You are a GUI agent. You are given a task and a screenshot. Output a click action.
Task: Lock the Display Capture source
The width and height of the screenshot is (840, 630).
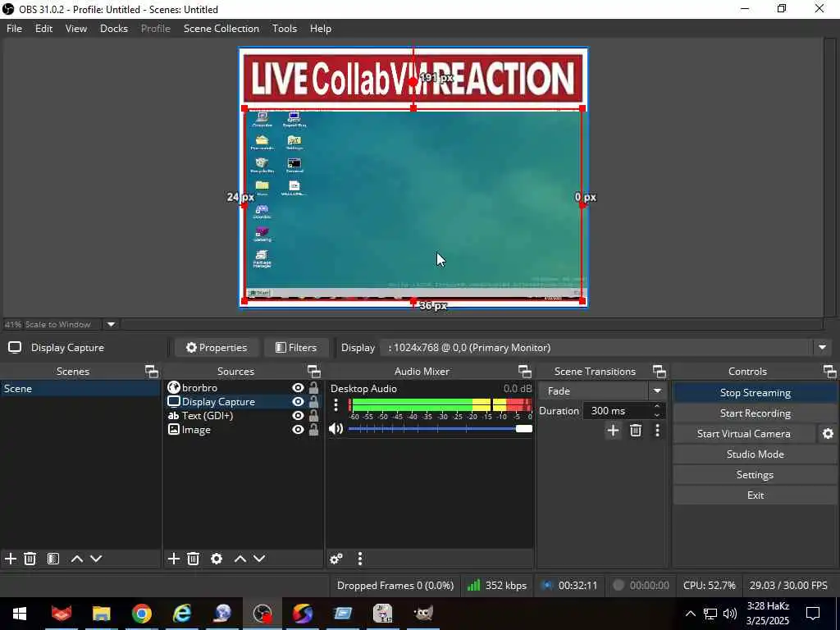313,402
